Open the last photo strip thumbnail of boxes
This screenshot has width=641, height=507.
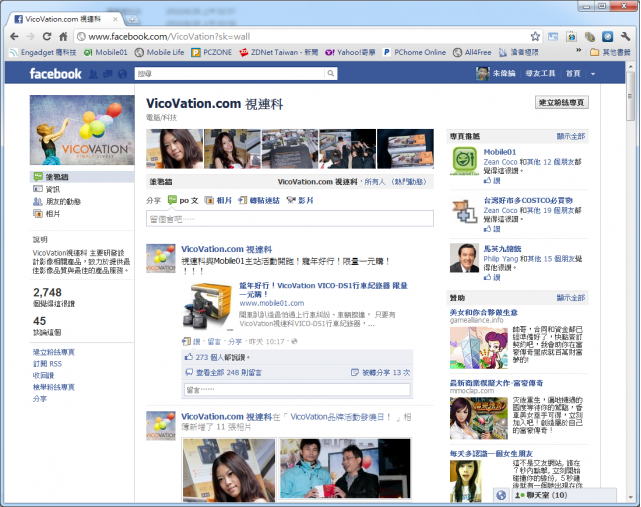pyautogui.click(x=405, y=149)
